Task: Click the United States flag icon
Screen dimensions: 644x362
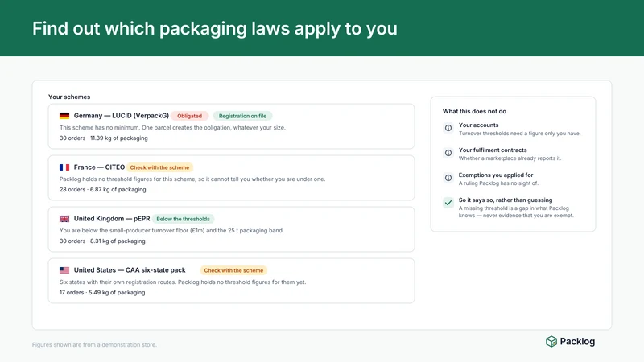Action: pyautogui.click(x=64, y=270)
